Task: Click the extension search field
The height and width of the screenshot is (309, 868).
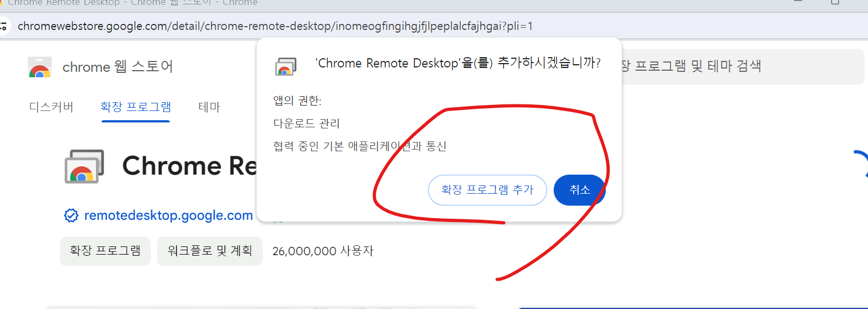Action: 742,66
